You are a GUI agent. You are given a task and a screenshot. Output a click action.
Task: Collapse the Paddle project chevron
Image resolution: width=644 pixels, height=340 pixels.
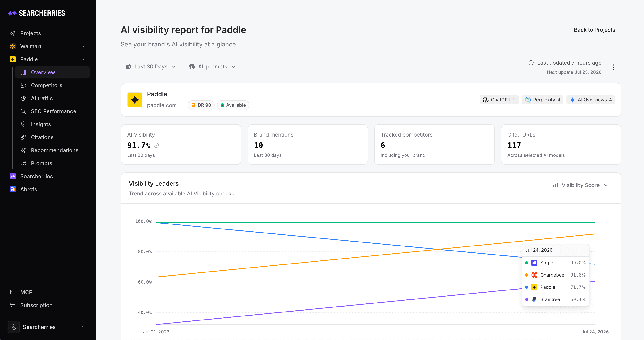click(x=83, y=59)
